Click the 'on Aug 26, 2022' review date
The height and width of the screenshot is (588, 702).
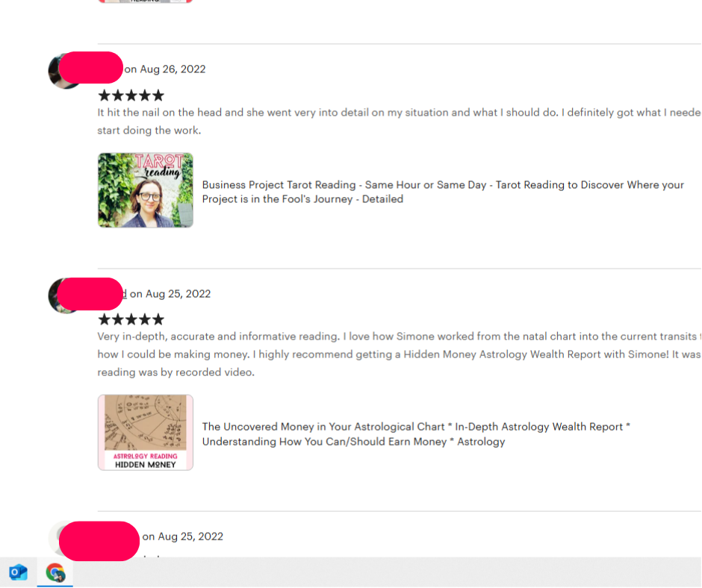click(165, 69)
